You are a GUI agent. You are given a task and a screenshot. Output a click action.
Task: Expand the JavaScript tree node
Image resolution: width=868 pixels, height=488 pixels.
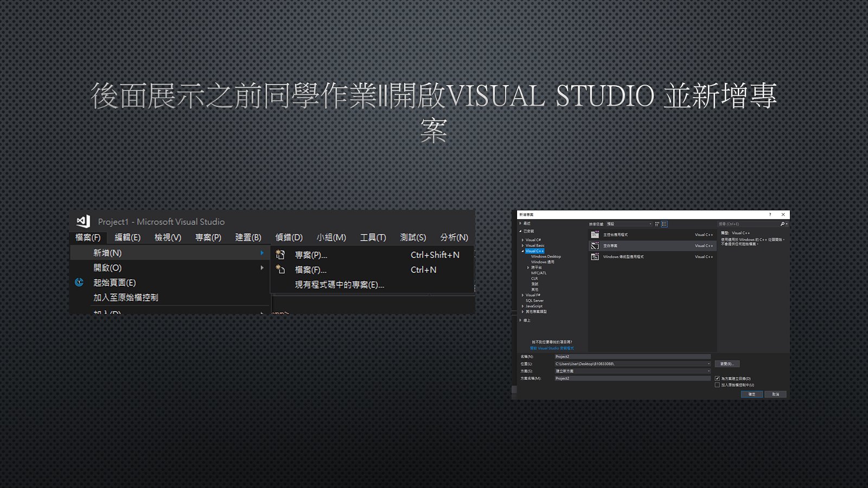click(523, 306)
